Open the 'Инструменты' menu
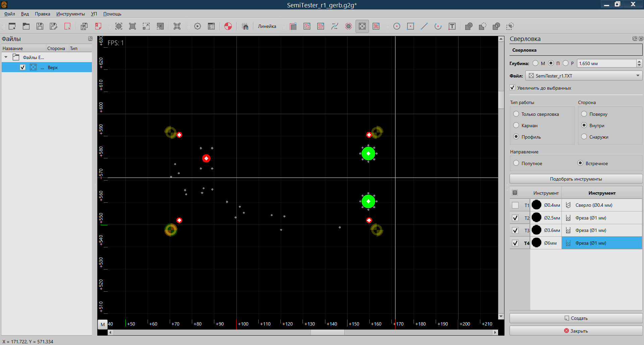This screenshot has height=345, width=644. [70, 14]
